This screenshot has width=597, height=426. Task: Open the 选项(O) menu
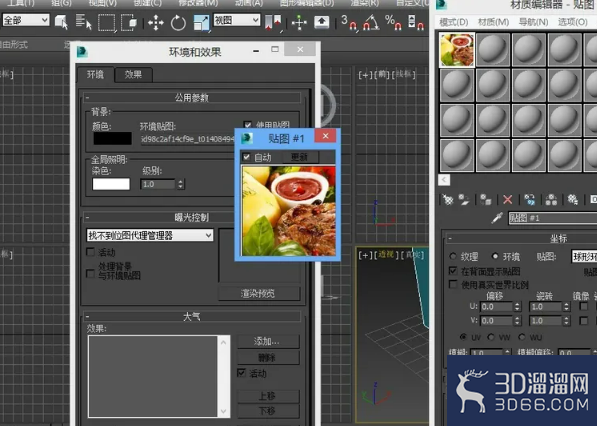(573, 22)
